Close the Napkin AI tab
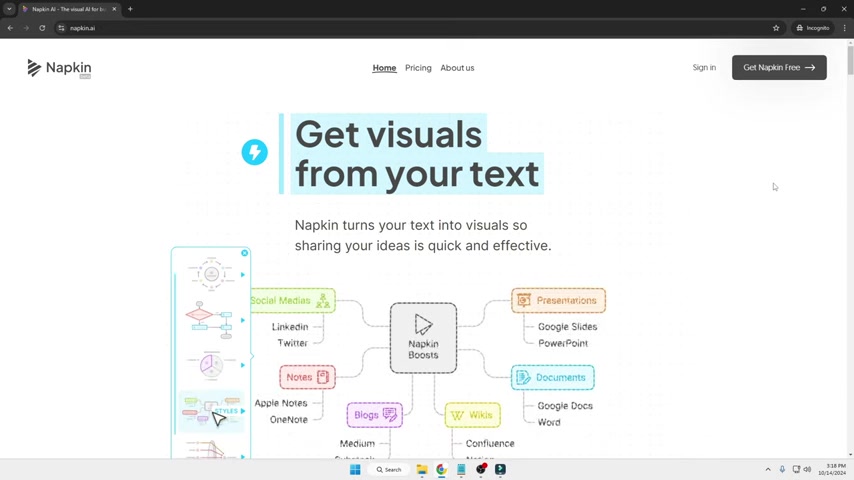 114,9
